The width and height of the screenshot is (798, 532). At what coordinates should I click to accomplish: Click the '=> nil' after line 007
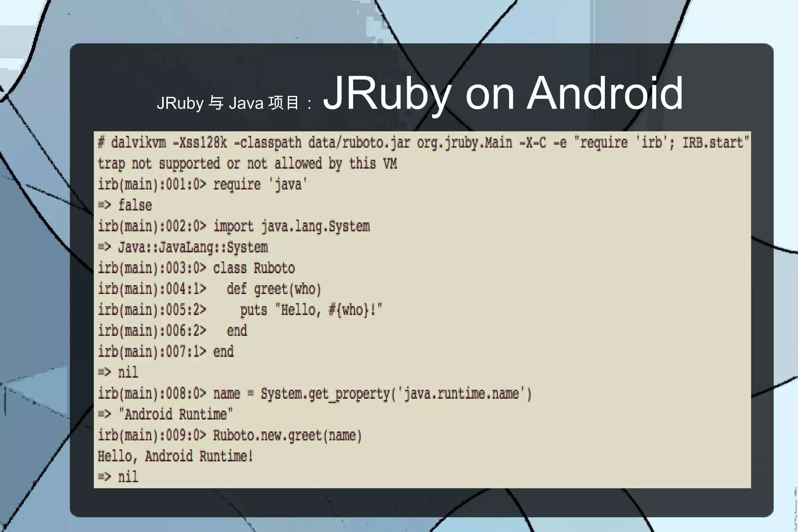(118, 373)
